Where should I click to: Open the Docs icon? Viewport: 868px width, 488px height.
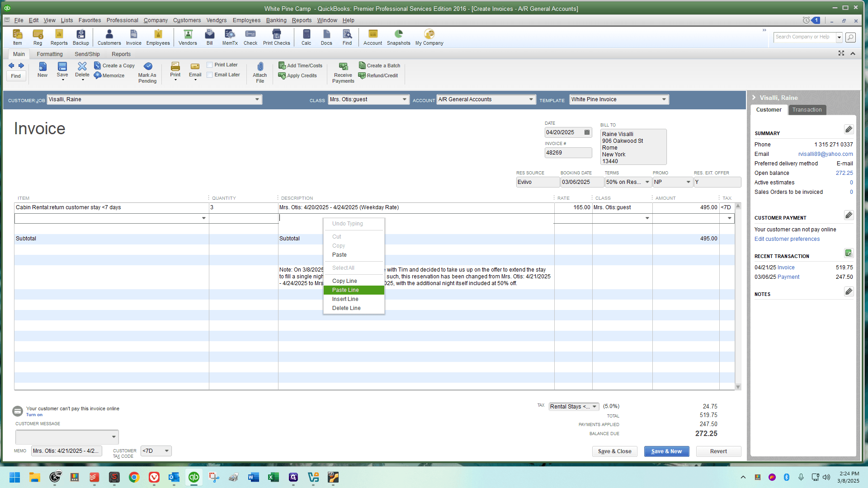[326, 37]
